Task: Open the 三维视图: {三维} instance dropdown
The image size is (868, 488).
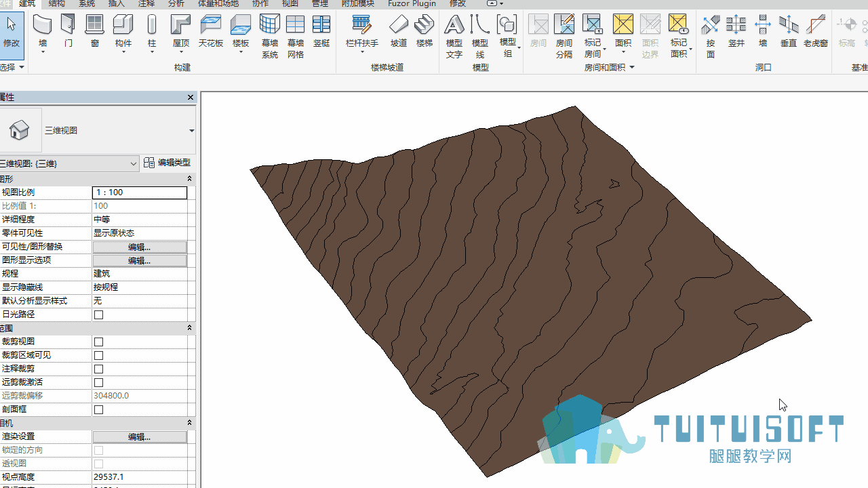Action: pos(134,163)
